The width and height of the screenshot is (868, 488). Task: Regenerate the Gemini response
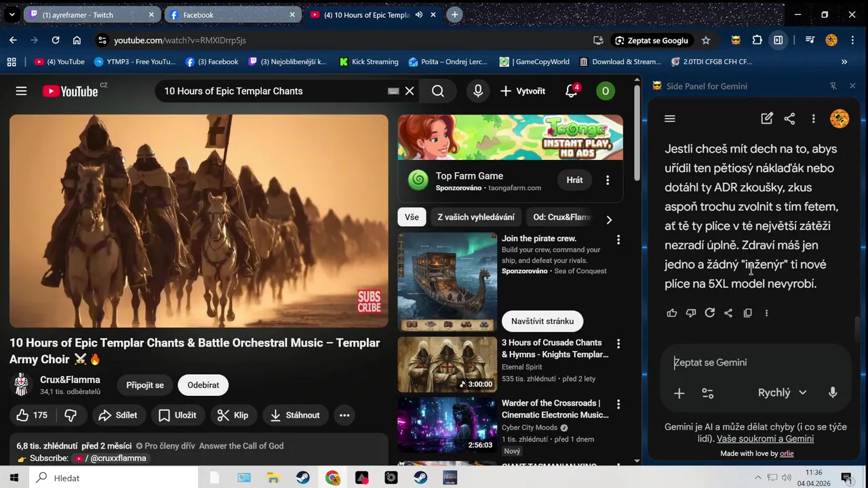[710, 313]
